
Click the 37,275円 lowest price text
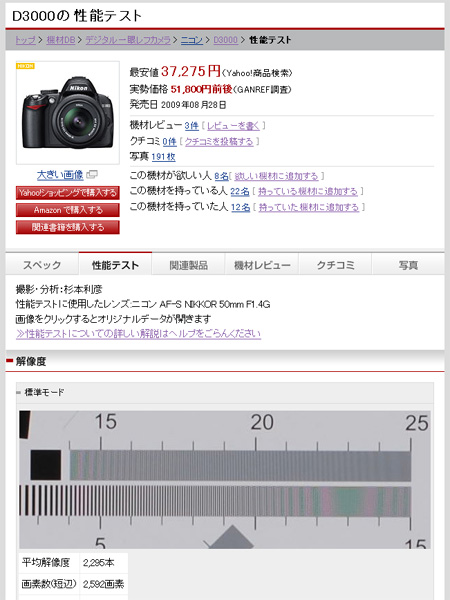pyautogui.click(x=191, y=71)
